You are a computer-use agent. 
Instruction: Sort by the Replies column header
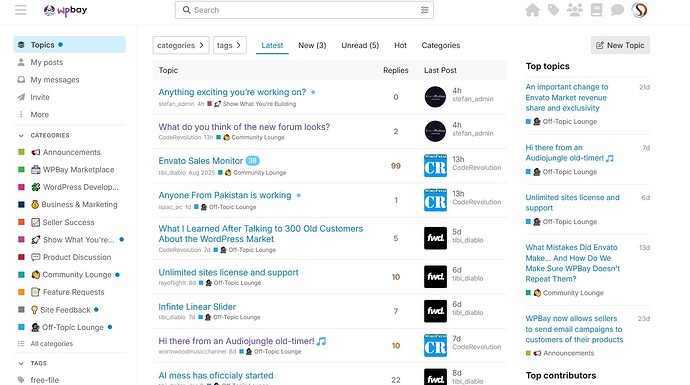pyautogui.click(x=396, y=70)
